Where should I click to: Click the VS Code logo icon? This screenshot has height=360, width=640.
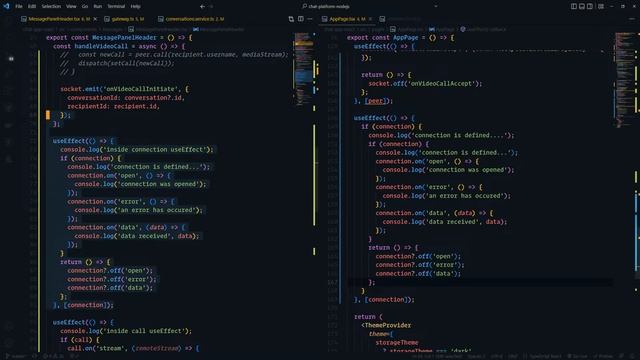click(x=7, y=6)
